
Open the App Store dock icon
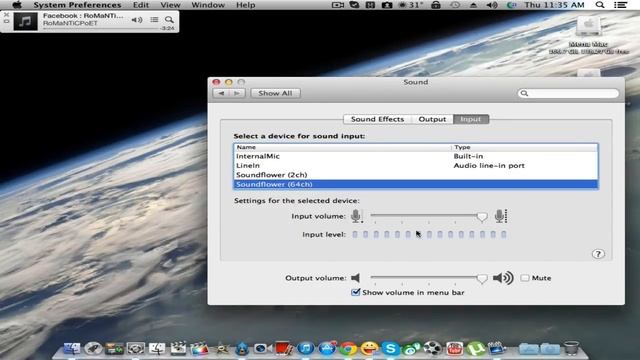[x=327, y=348]
